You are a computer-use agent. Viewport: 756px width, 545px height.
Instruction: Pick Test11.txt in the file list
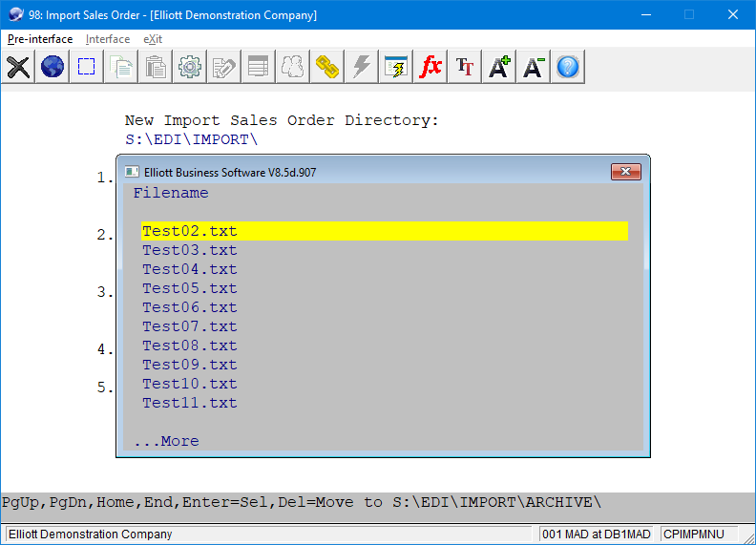190,403
